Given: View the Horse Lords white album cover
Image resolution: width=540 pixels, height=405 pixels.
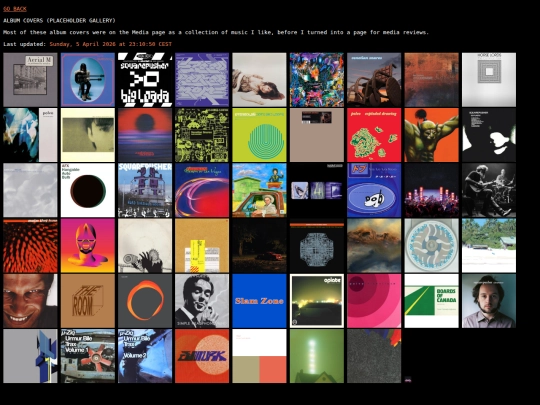Looking at the screenshot, I should coord(489,80).
